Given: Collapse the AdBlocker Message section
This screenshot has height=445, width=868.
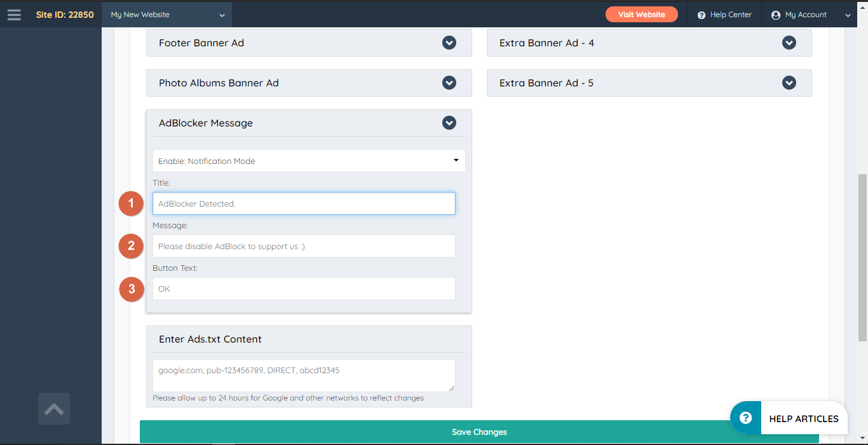Looking at the screenshot, I should (x=449, y=123).
